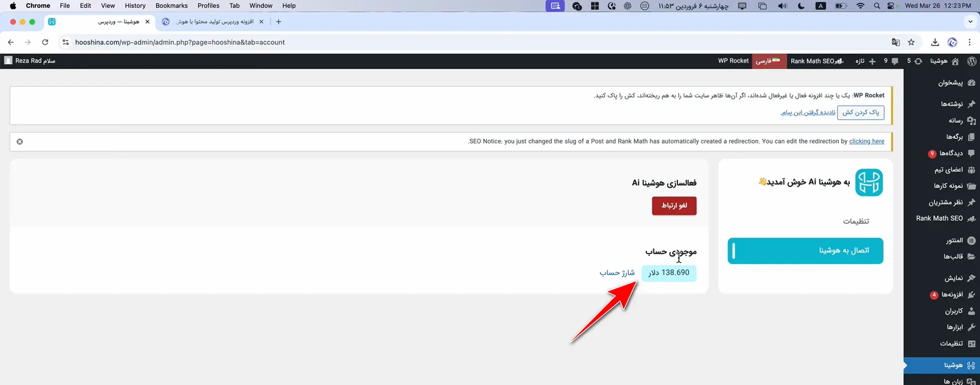Click شارژ حساب link

point(617,273)
